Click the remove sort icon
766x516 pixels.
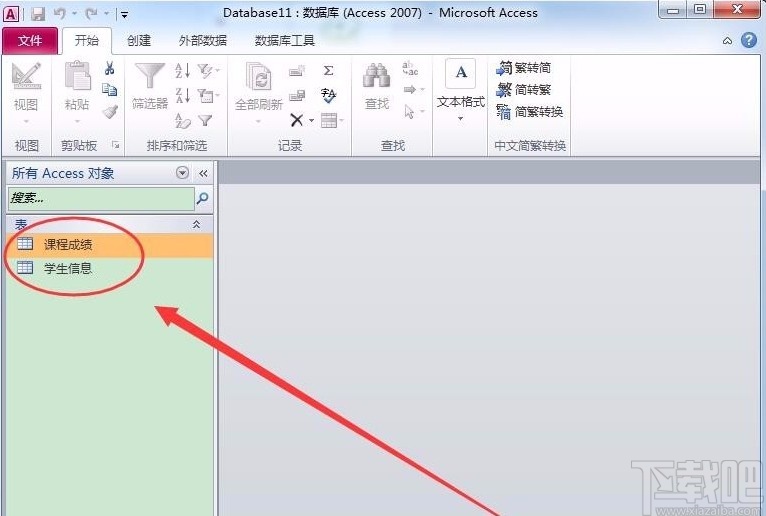coord(183,120)
